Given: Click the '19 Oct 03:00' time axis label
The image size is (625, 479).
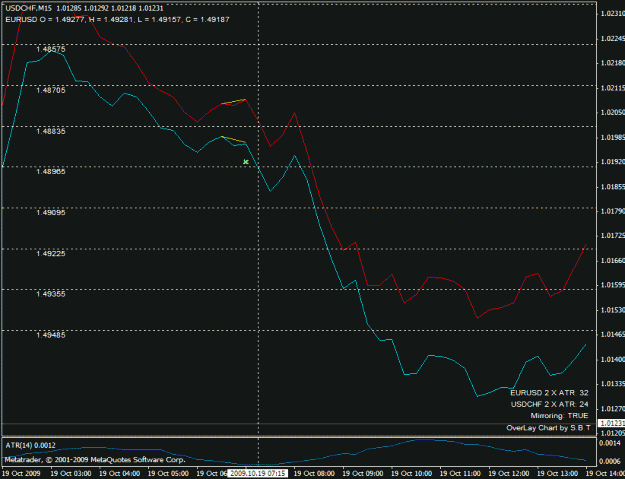Looking at the screenshot, I should click(x=71, y=473).
